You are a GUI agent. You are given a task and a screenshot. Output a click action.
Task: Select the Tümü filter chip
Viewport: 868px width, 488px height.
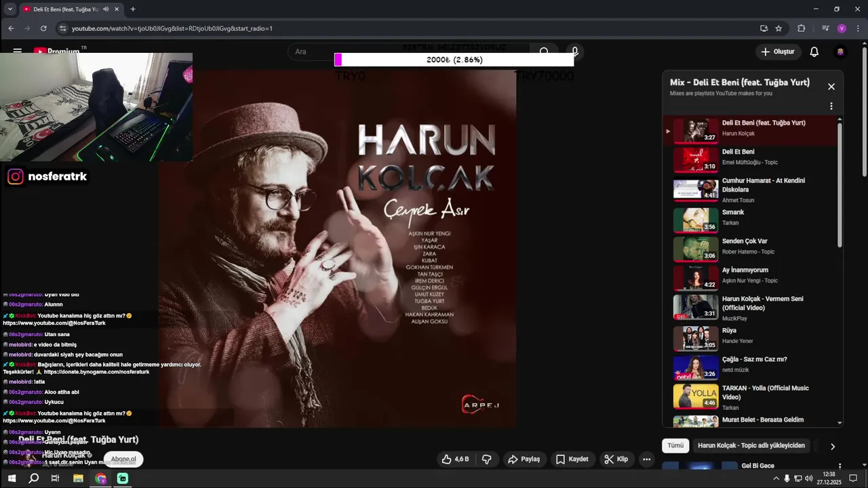click(675, 446)
